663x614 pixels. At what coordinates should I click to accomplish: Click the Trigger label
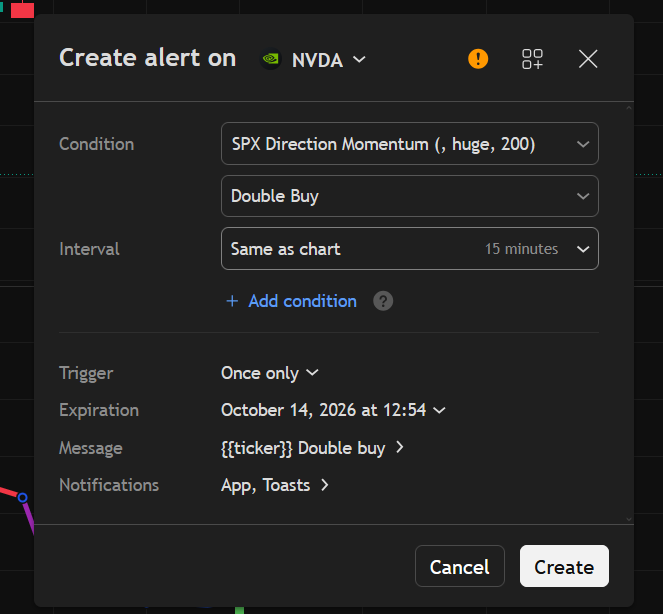click(86, 373)
